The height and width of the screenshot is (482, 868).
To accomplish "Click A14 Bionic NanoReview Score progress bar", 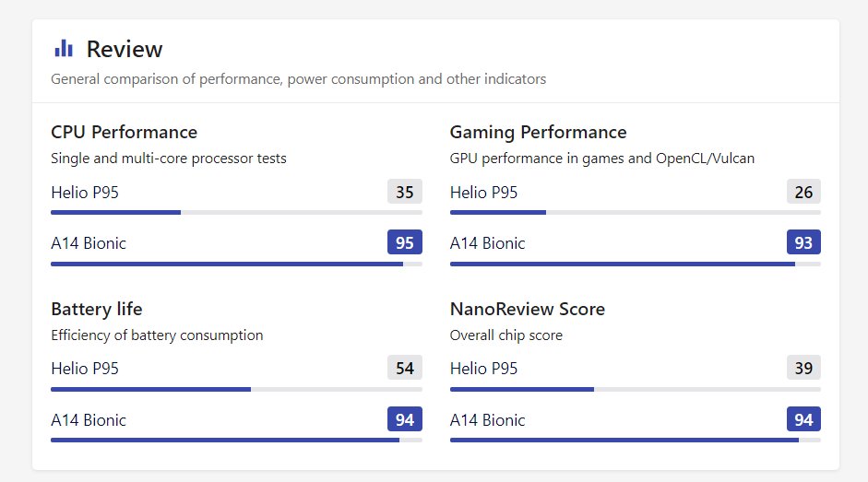I will click(635, 441).
